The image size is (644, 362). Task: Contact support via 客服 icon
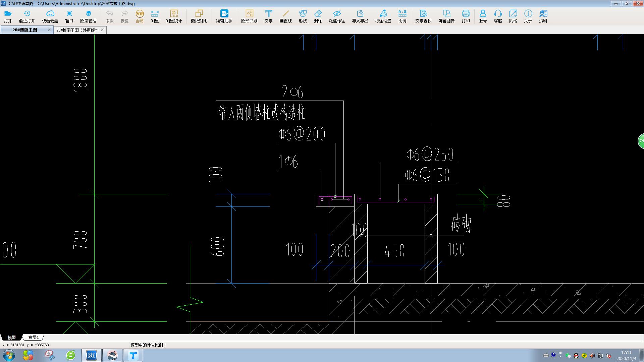click(x=498, y=16)
